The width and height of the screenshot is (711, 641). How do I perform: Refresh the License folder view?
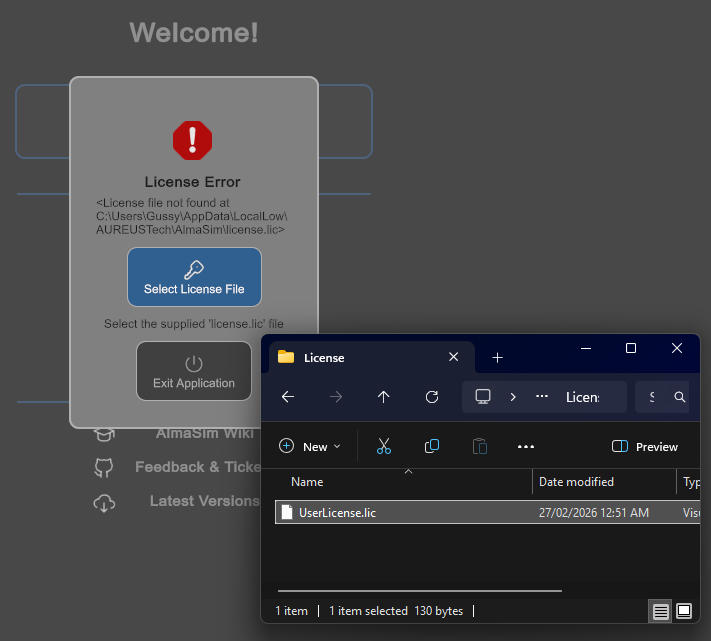[x=432, y=397]
